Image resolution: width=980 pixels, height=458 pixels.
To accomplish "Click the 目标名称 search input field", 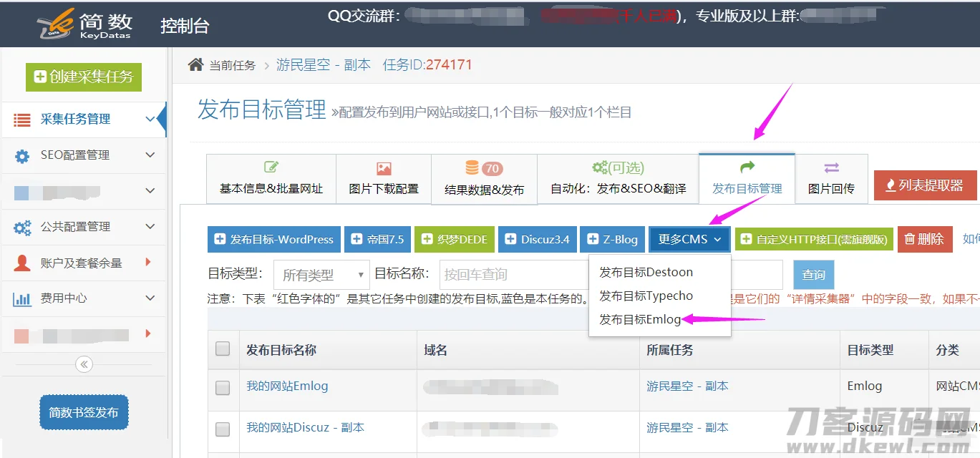I will (x=511, y=275).
